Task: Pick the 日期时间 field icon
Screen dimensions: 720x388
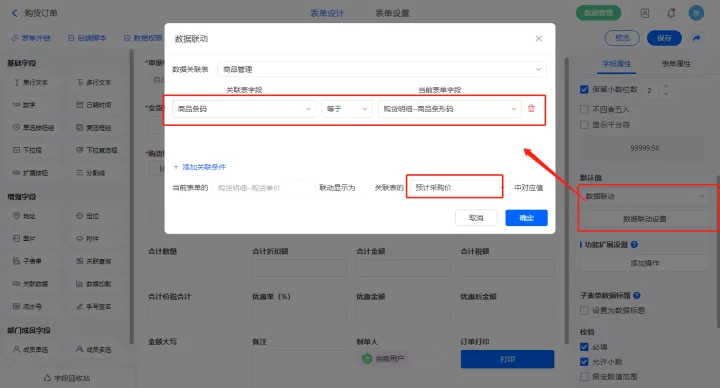Action: coord(80,105)
